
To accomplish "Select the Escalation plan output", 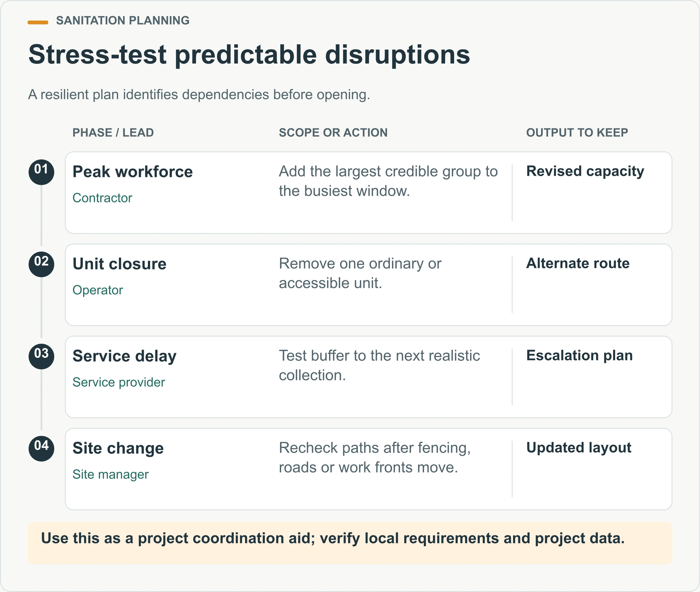I will pos(579,356).
